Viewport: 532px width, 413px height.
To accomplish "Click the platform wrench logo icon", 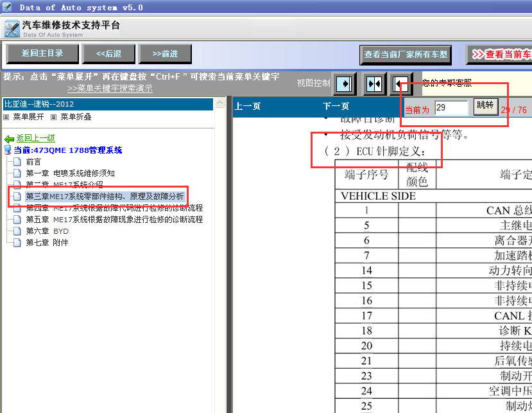I will pos(12,29).
